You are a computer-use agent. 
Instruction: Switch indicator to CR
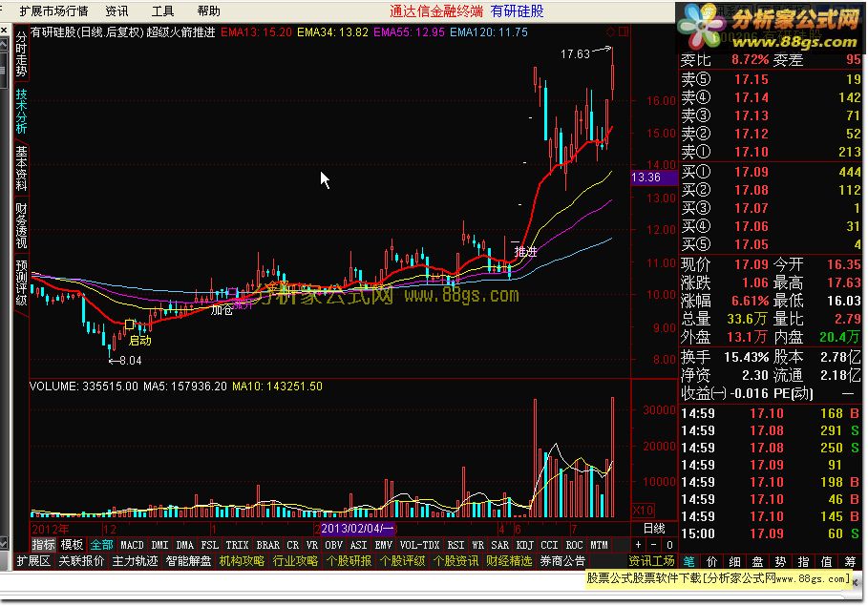click(293, 545)
